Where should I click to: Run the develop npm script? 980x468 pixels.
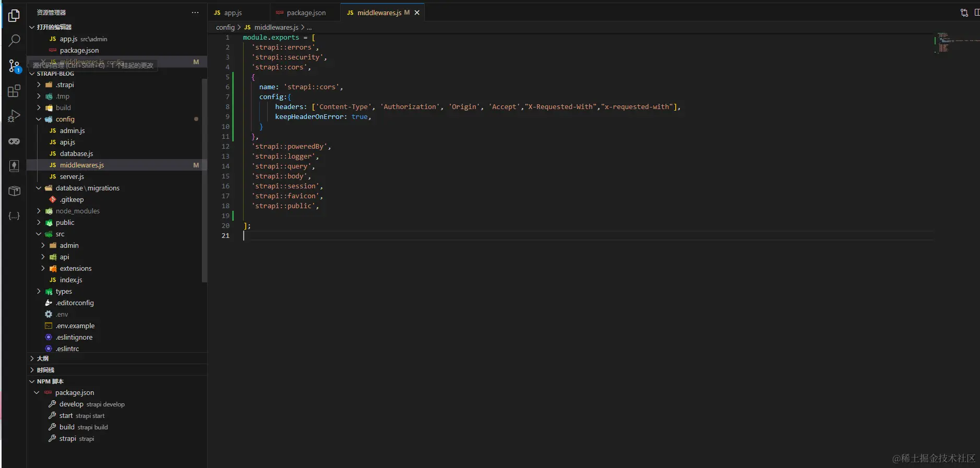pyautogui.click(x=117, y=404)
